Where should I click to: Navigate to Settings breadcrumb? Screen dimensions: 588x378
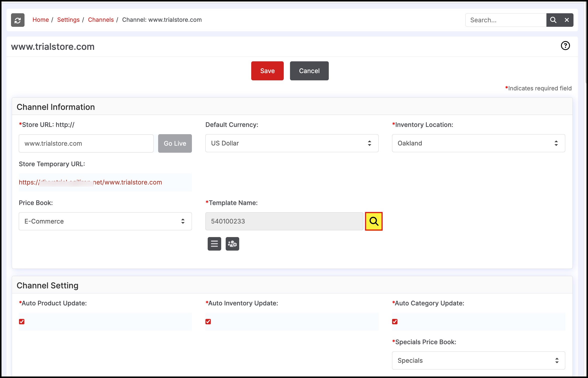pyautogui.click(x=68, y=20)
